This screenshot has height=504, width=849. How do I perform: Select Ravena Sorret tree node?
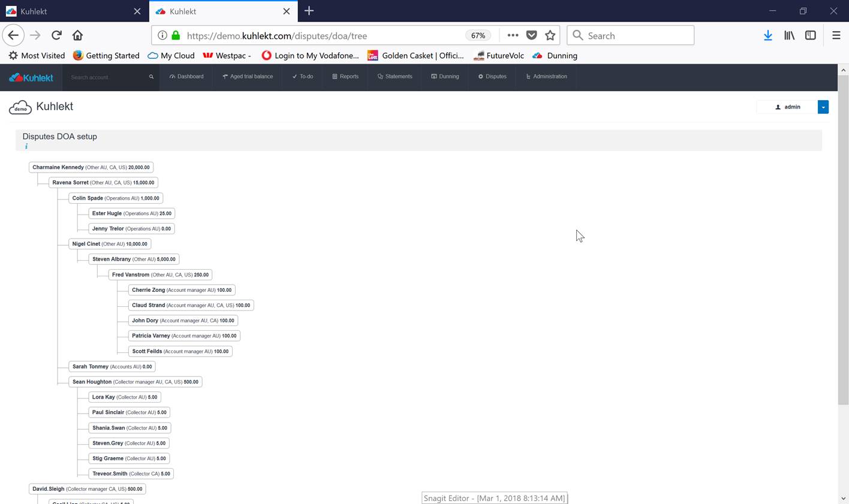[103, 182]
